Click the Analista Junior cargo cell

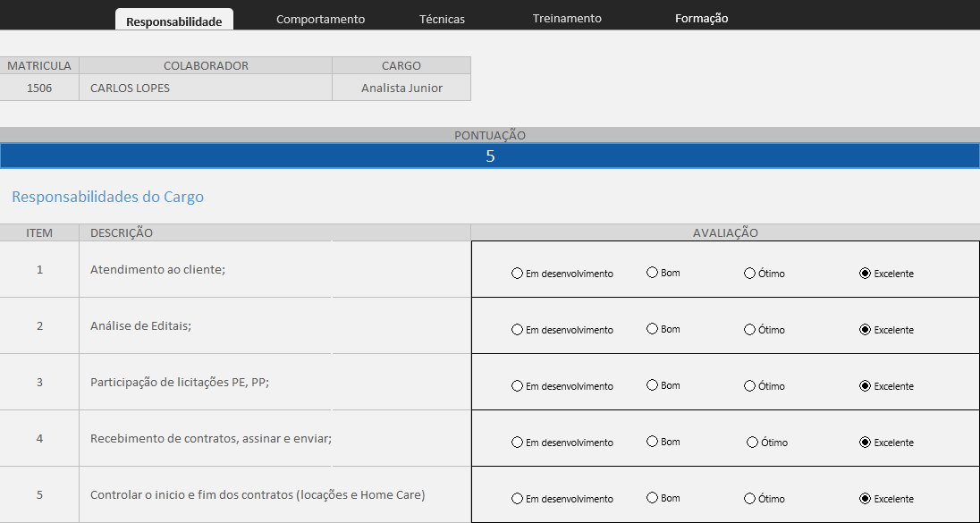click(401, 88)
